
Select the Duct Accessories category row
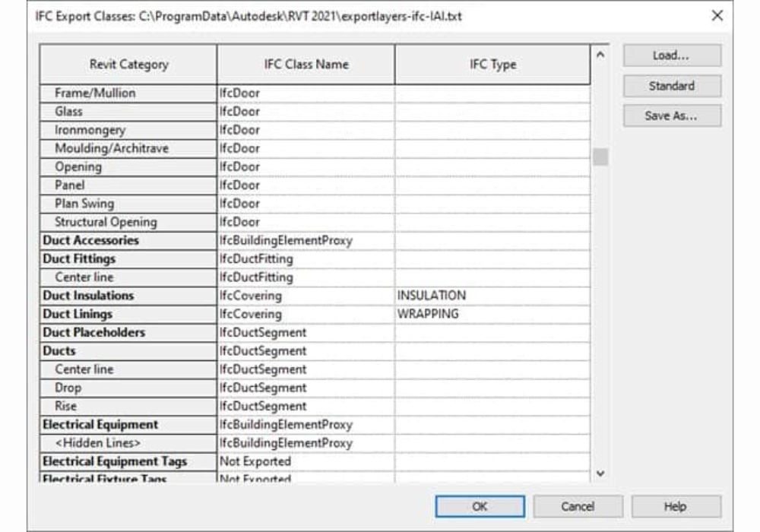(91, 240)
